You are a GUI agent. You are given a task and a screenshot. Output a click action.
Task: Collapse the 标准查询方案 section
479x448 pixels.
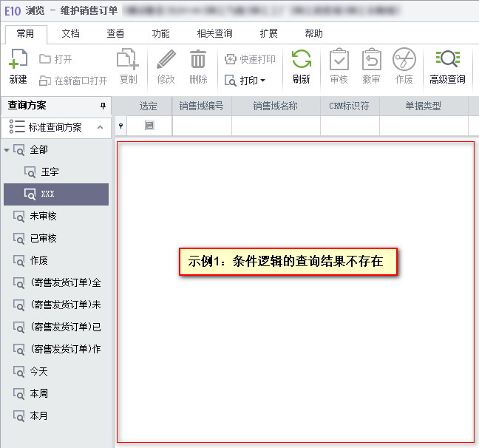tap(100, 127)
